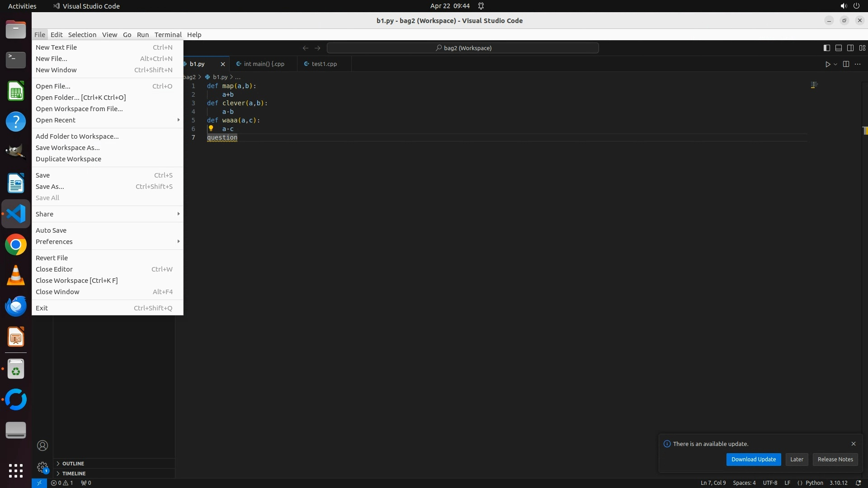Choose Save As... from File menu

(x=50, y=187)
